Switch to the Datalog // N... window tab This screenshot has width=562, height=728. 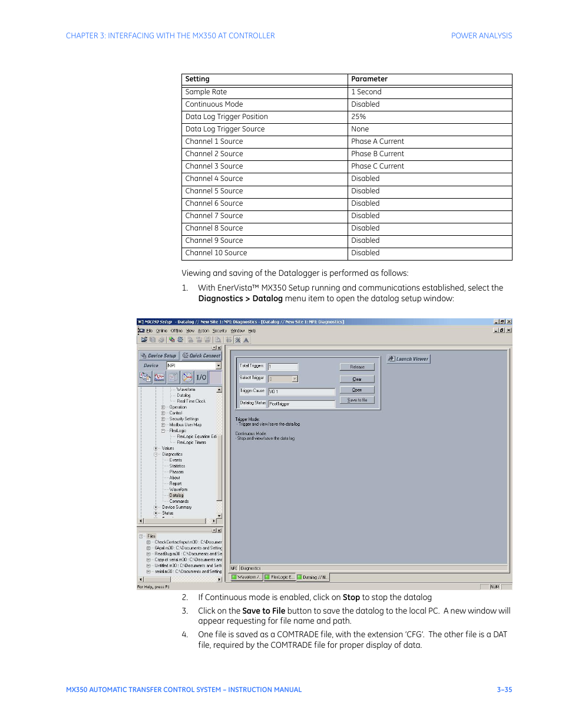312,577
